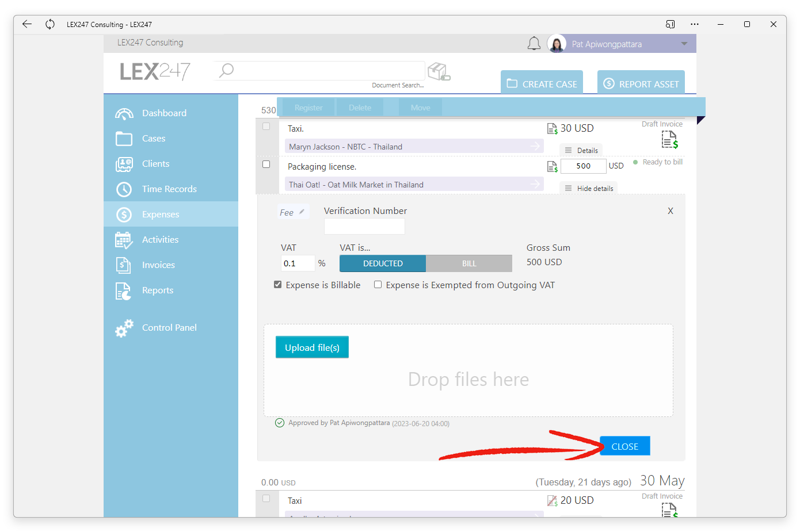Click the Upload file(s) button
The height and width of the screenshot is (532, 800).
312,347
